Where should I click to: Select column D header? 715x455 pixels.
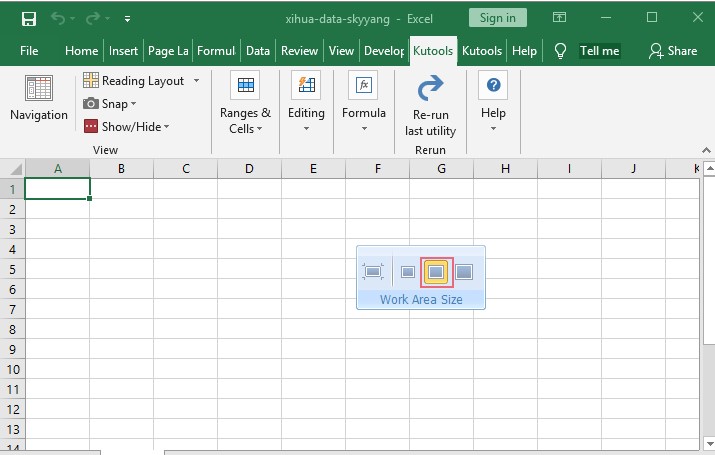[x=249, y=169]
